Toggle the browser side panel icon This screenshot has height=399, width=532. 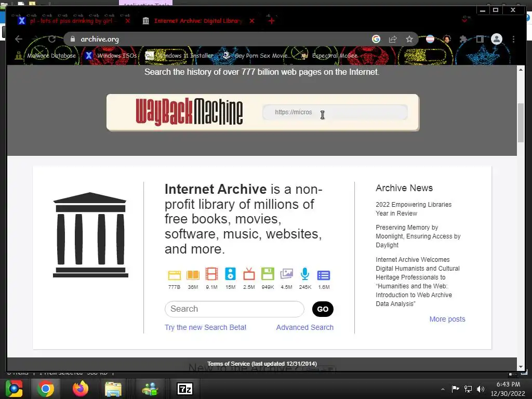point(480,39)
